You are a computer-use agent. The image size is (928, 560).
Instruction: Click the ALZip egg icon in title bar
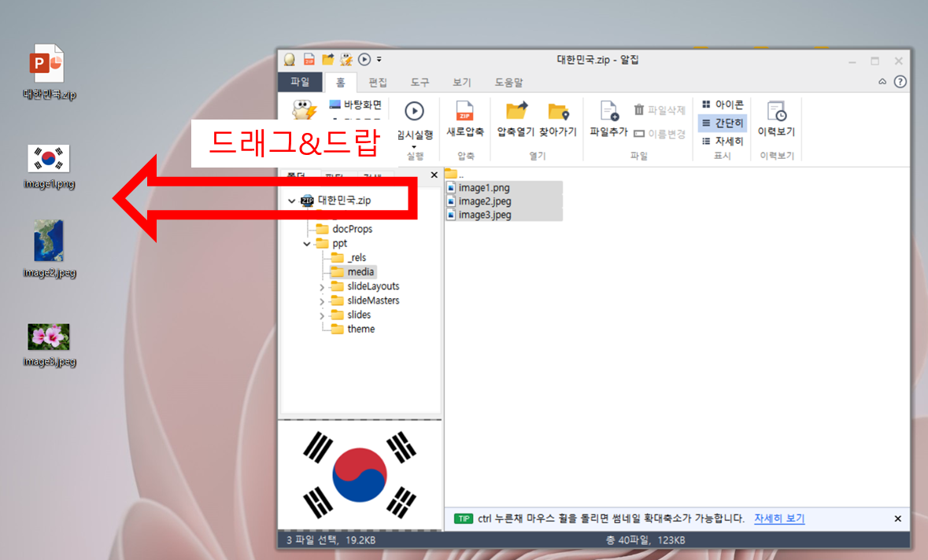tap(290, 60)
